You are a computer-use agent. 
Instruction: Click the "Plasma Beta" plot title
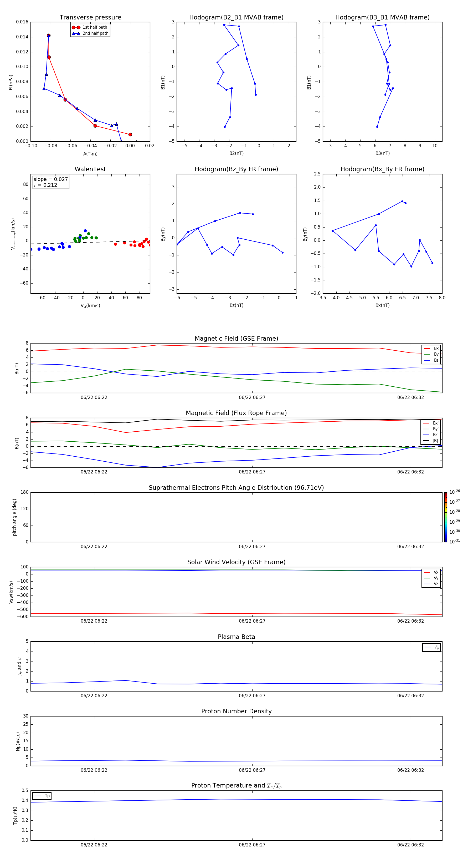(236, 637)
